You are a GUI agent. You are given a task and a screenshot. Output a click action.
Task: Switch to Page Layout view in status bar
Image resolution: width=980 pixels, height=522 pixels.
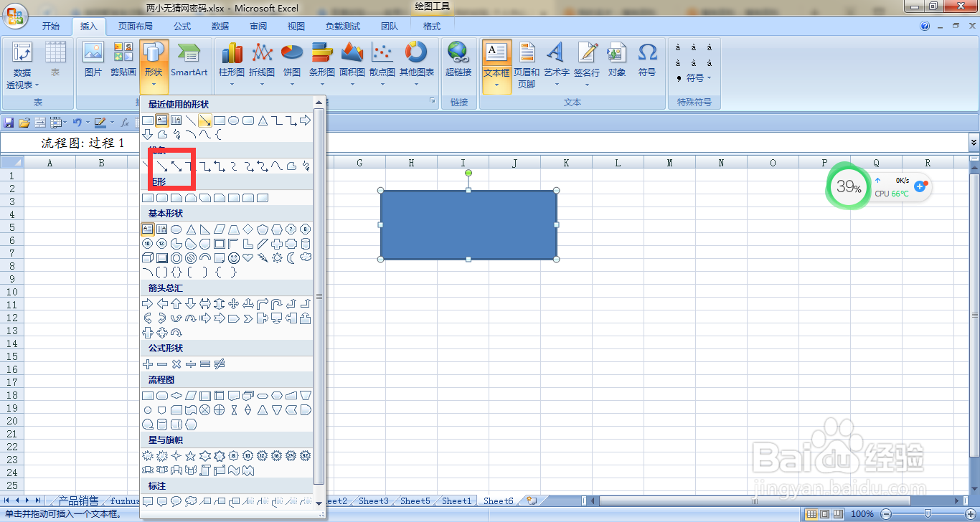pyautogui.click(x=824, y=514)
